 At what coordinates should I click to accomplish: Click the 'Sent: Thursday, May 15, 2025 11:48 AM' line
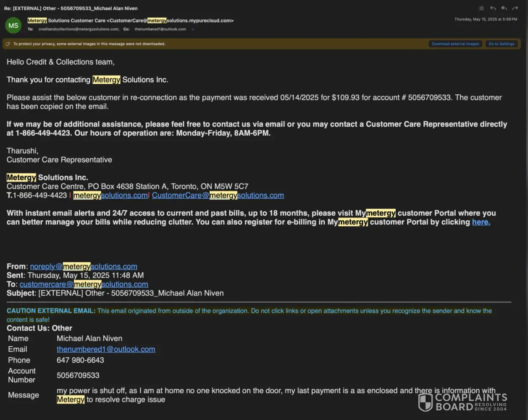(x=75, y=275)
